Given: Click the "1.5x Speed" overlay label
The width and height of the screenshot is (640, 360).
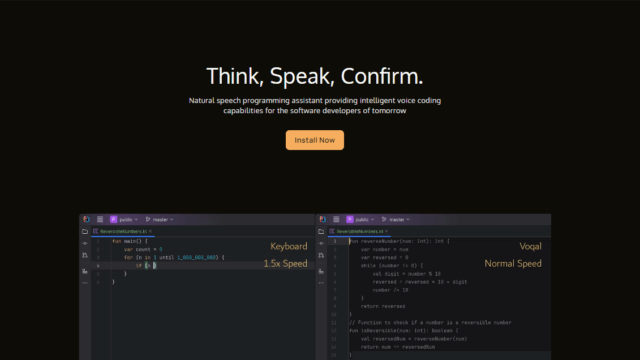Looking at the screenshot, I should coord(285,264).
